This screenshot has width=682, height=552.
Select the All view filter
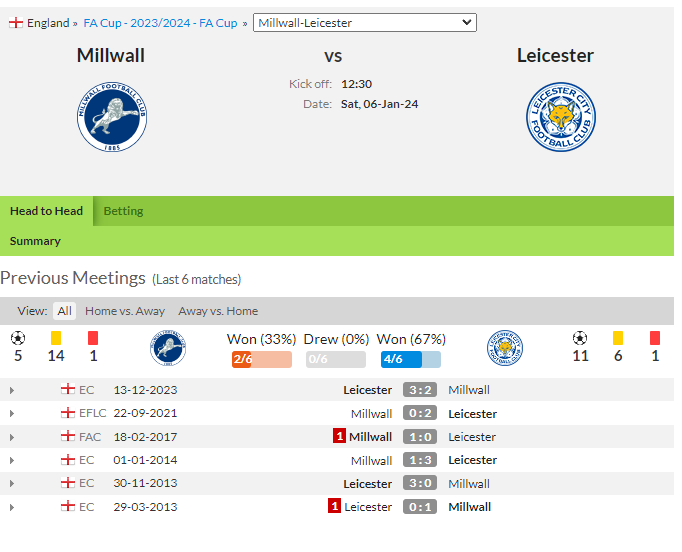coord(64,311)
